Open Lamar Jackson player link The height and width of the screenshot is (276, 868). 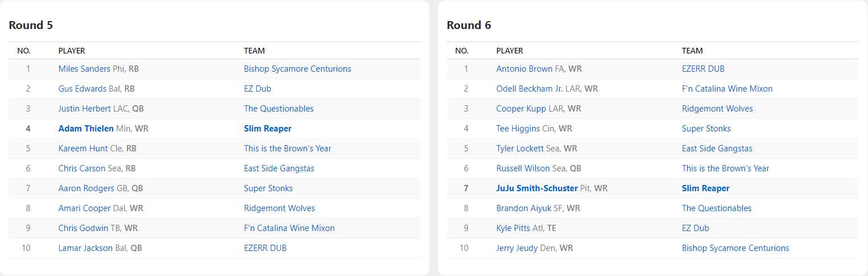click(x=85, y=248)
